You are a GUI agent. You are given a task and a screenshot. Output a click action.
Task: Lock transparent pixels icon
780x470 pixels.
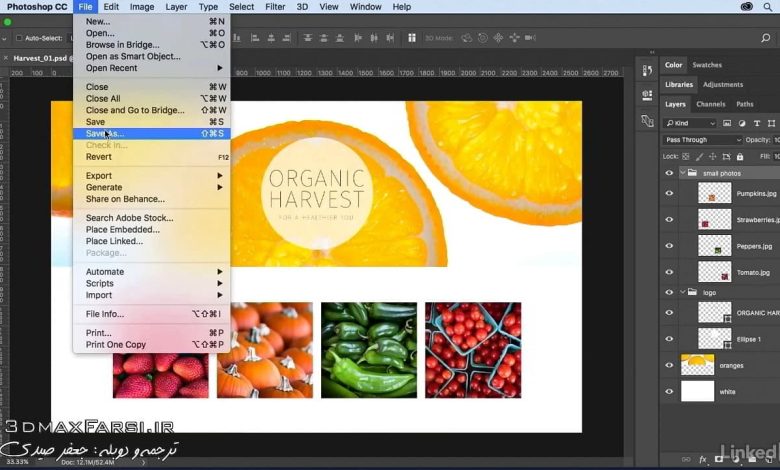tap(686, 157)
